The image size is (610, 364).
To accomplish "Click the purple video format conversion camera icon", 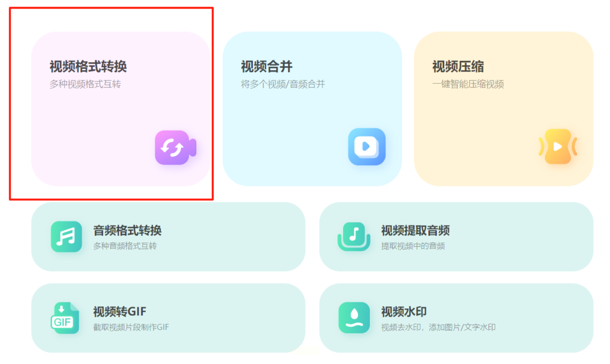I will point(175,147).
